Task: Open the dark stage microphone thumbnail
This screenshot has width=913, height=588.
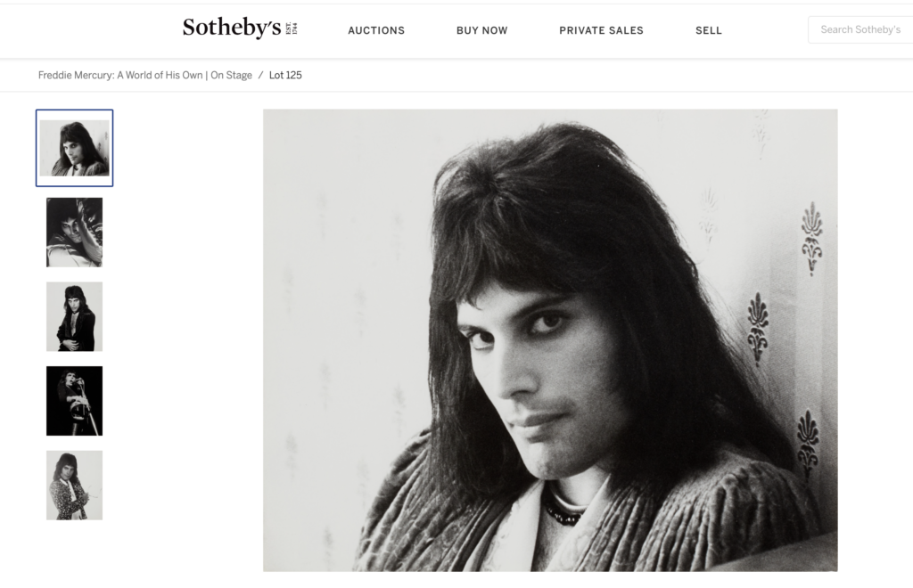Action: [75, 401]
